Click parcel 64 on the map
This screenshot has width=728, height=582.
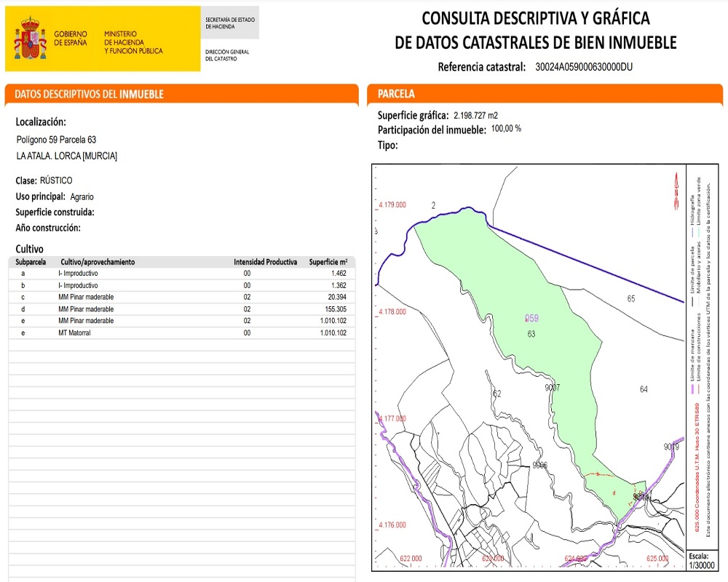coord(644,389)
